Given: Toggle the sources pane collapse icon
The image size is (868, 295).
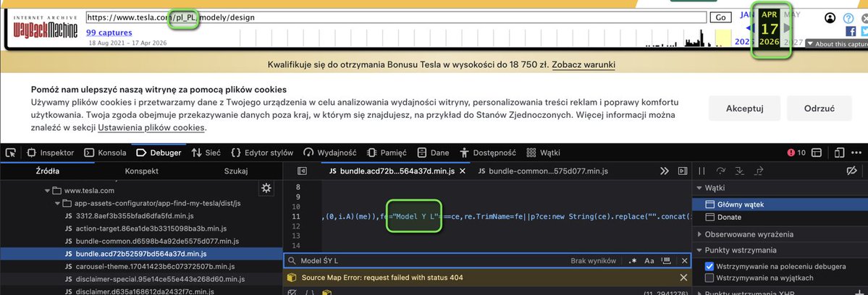Looking at the screenshot, I should (302, 171).
